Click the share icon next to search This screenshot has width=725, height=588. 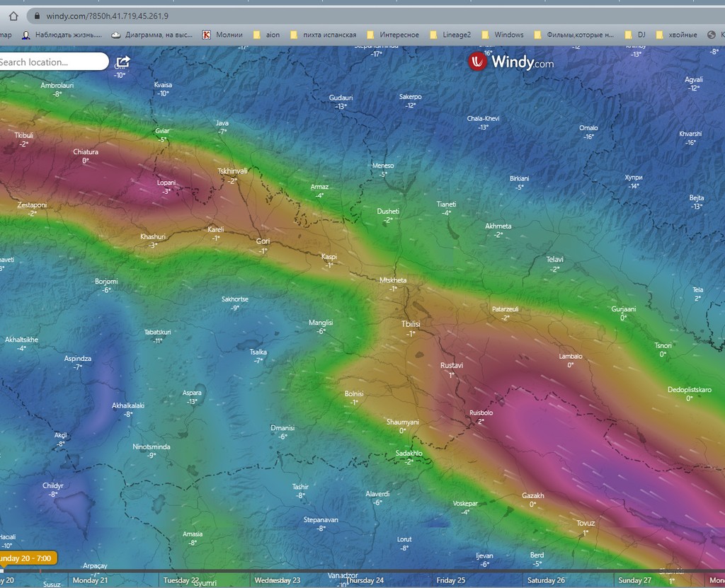click(x=122, y=62)
